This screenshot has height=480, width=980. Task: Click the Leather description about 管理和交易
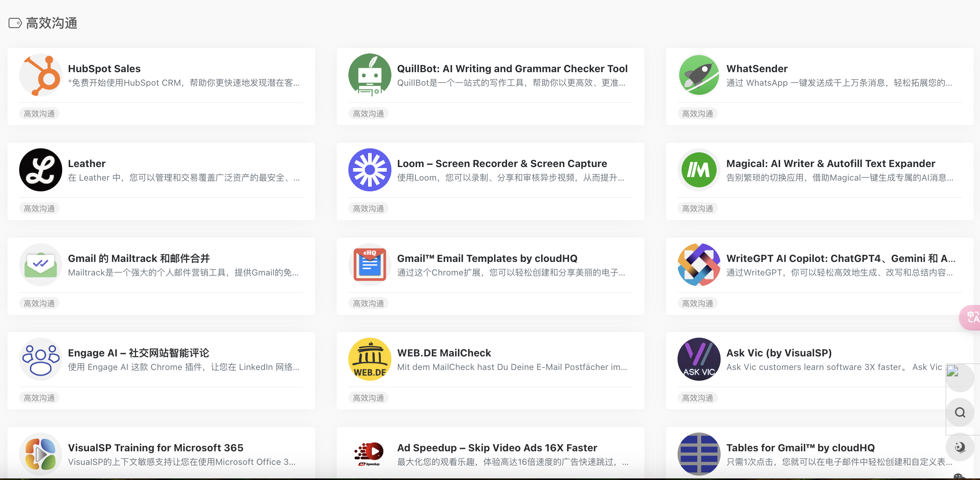[x=184, y=177]
